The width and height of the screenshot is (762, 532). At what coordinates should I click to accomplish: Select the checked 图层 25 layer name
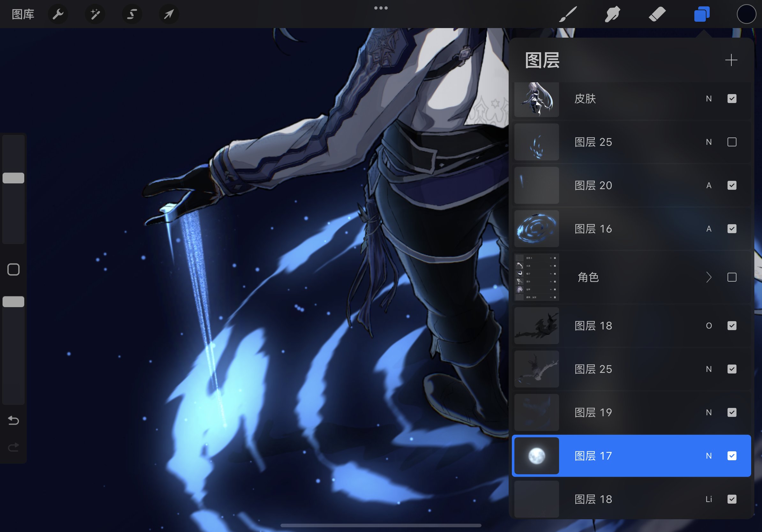(x=594, y=369)
